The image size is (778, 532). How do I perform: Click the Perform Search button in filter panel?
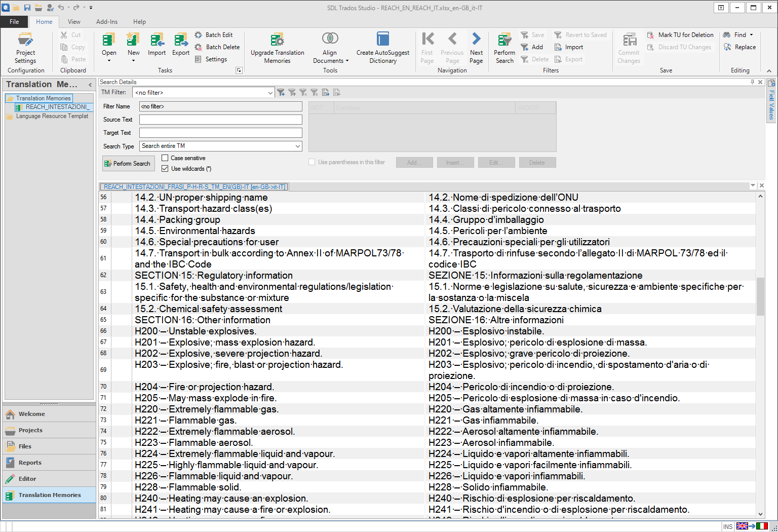tap(129, 164)
